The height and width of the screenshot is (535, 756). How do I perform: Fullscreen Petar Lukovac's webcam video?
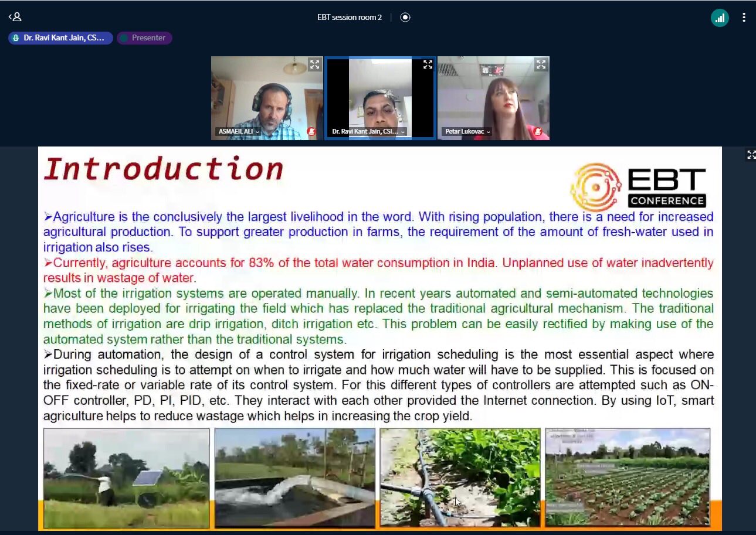click(x=541, y=64)
